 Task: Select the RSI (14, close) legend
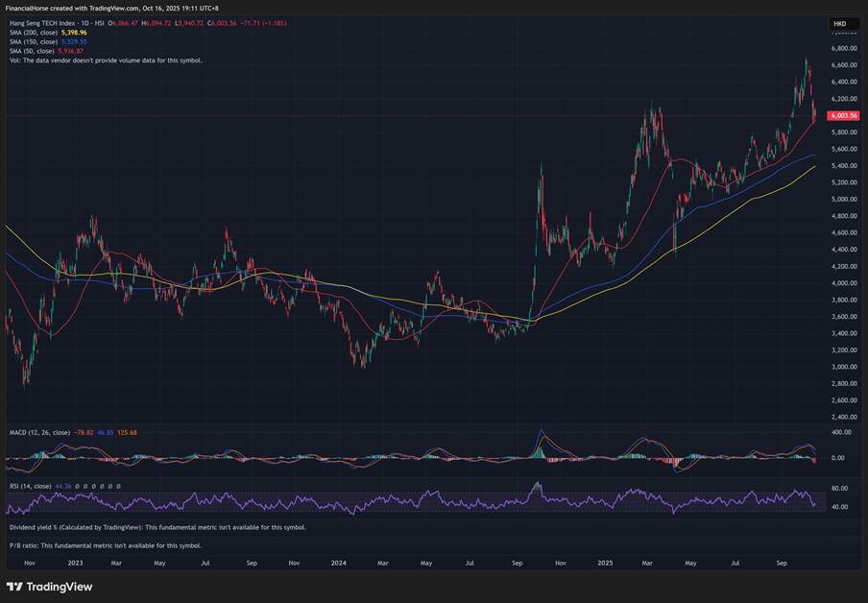(x=29, y=487)
